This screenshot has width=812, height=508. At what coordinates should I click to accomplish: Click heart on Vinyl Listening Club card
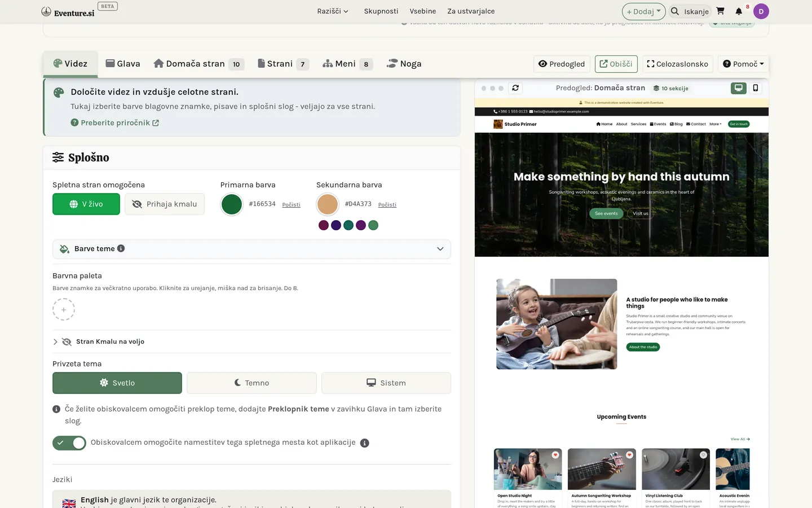coord(703,455)
